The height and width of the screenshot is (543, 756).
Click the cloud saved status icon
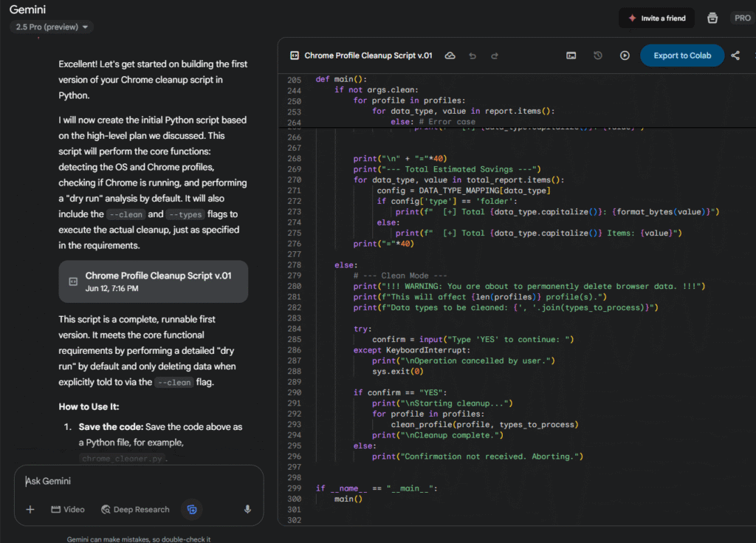[450, 55]
